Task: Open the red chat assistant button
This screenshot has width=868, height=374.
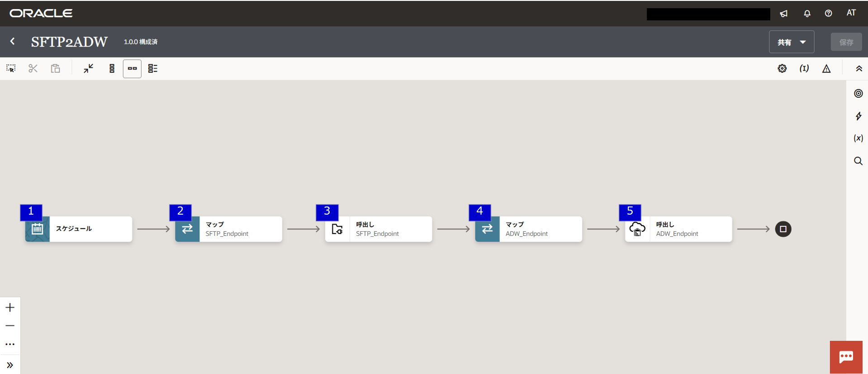Action: pyautogui.click(x=846, y=357)
